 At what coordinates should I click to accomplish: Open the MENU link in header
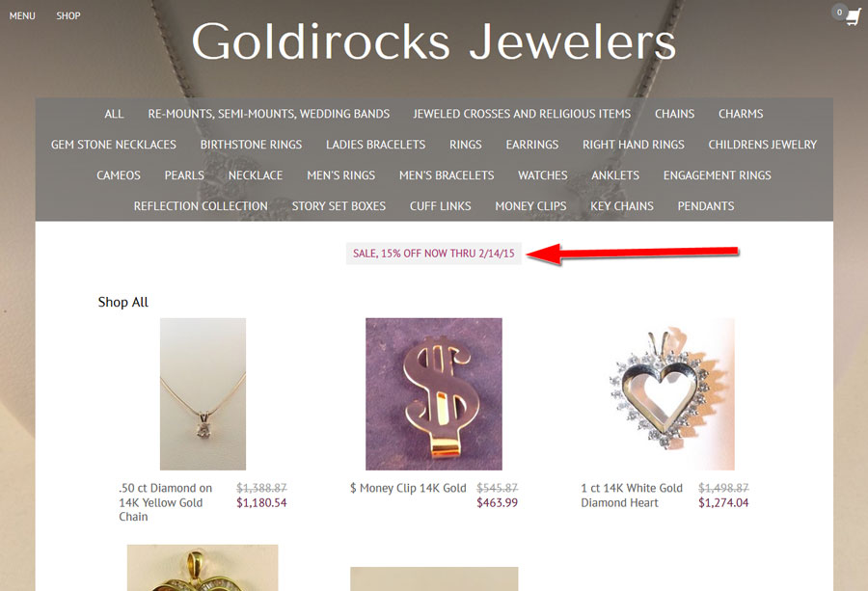(x=22, y=16)
